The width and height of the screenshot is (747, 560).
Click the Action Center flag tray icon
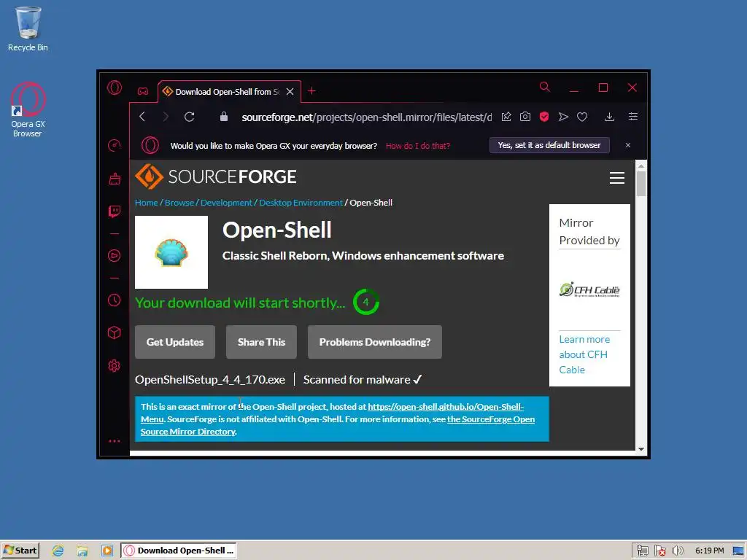click(x=659, y=551)
